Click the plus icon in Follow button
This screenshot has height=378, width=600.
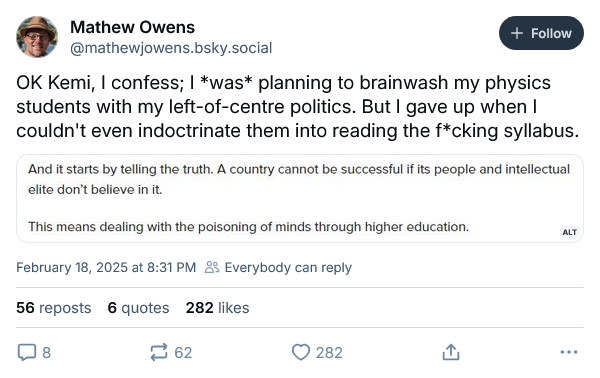pos(517,33)
